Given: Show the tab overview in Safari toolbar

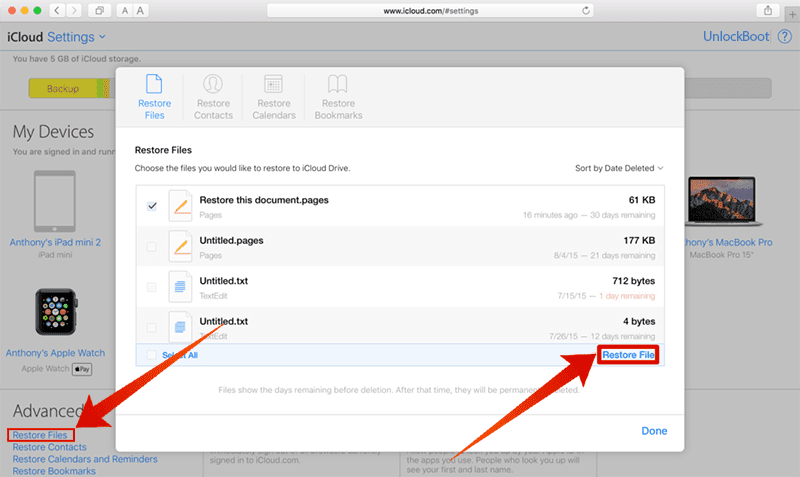Looking at the screenshot, I should tap(99, 10).
